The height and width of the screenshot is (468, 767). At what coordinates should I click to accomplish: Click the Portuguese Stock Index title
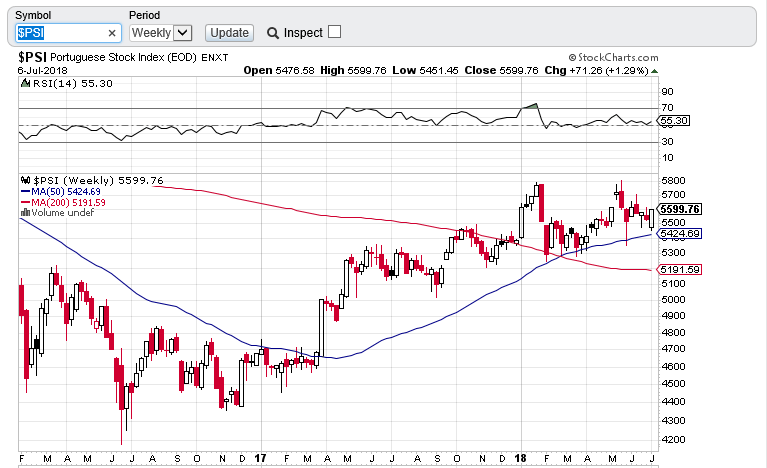click(x=123, y=58)
